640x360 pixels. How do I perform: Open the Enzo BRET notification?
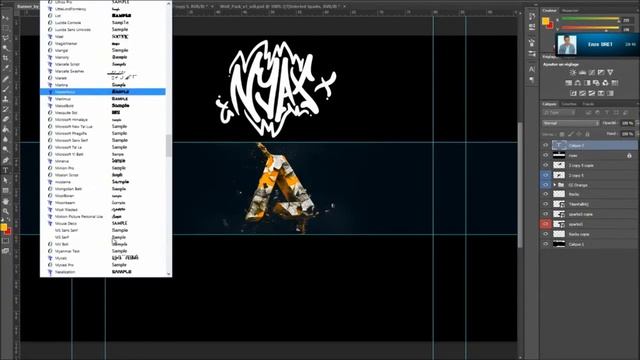(x=598, y=44)
